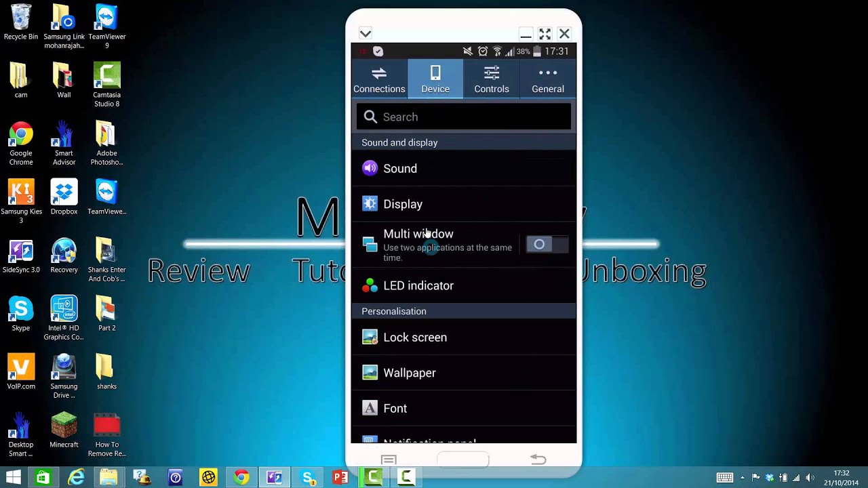Image resolution: width=868 pixels, height=488 pixels.
Task: Open How To Remove Re... desktop file
Action: pyautogui.click(x=106, y=434)
